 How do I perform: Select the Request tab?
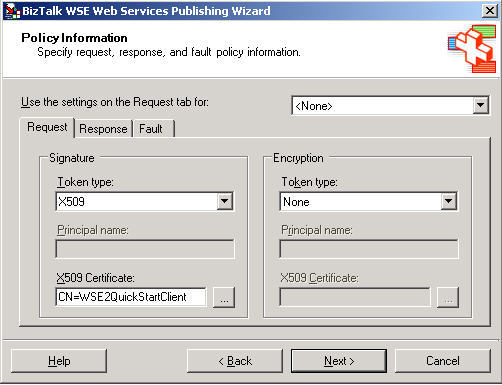coord(47,127)
